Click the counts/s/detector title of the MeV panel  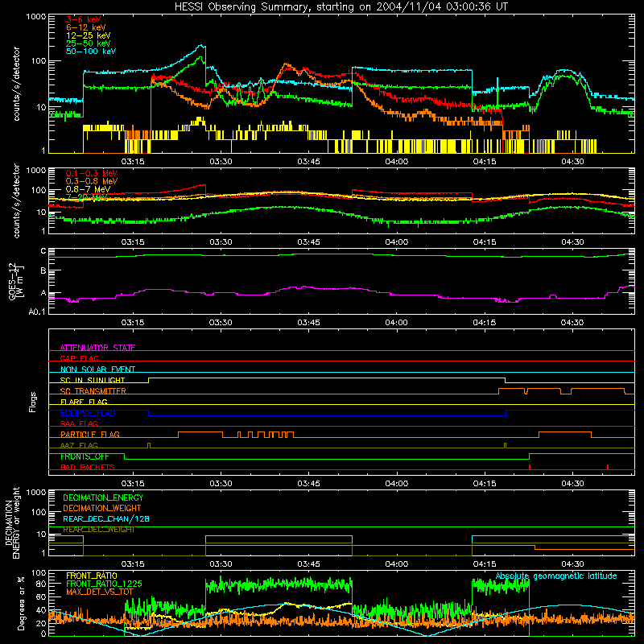pos(16,200)
